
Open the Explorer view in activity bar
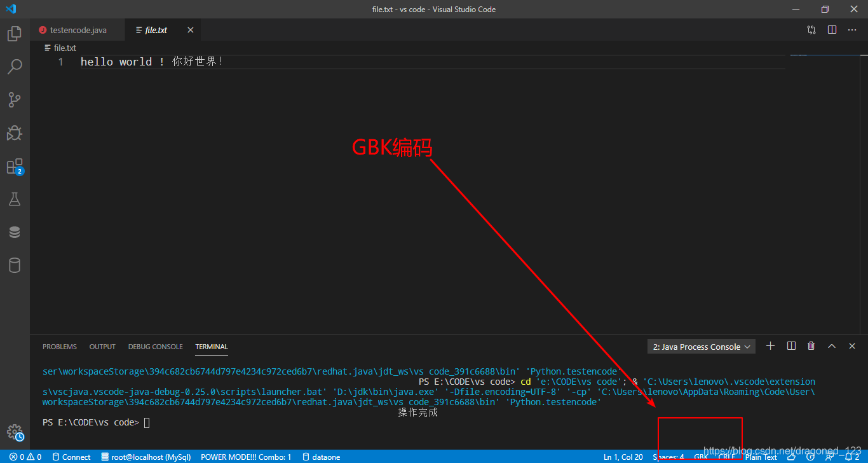(x=15, y=34)
